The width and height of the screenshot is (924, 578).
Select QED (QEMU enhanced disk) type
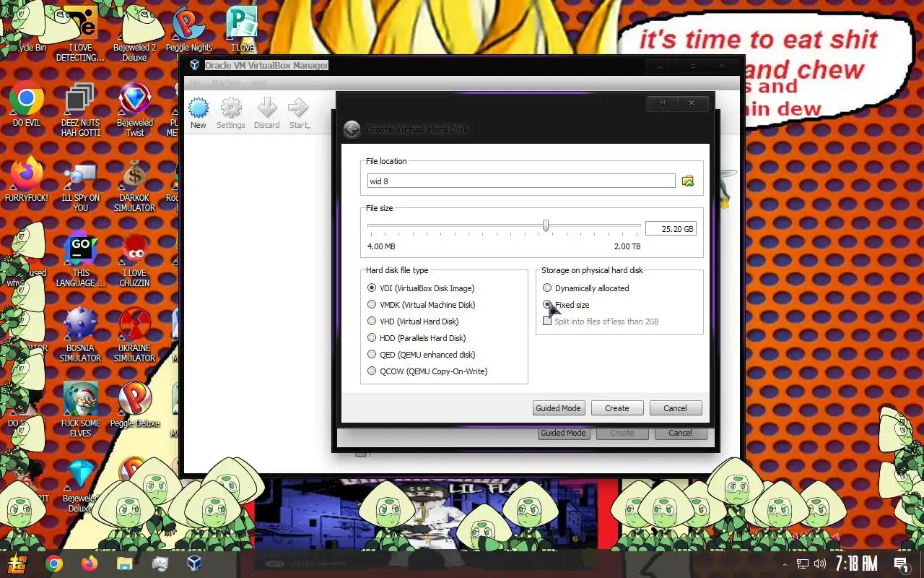click(x=421, y=354)
